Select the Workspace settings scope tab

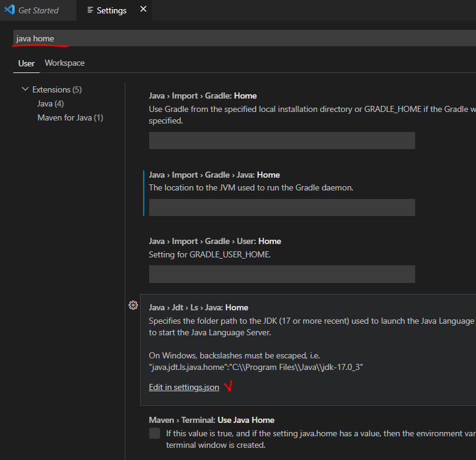pos(65,63)
